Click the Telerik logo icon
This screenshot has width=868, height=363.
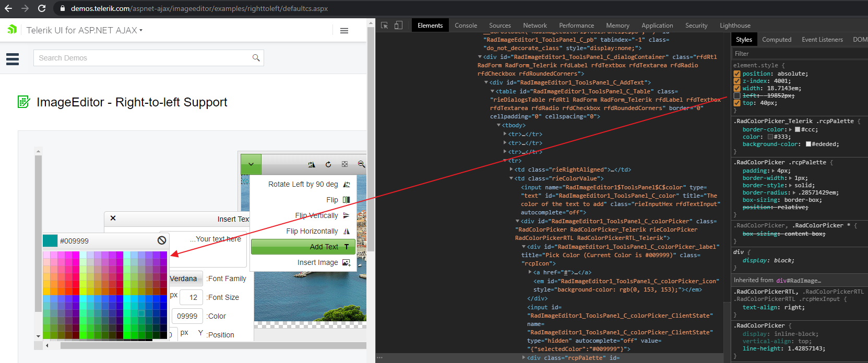tap(12, 30)
